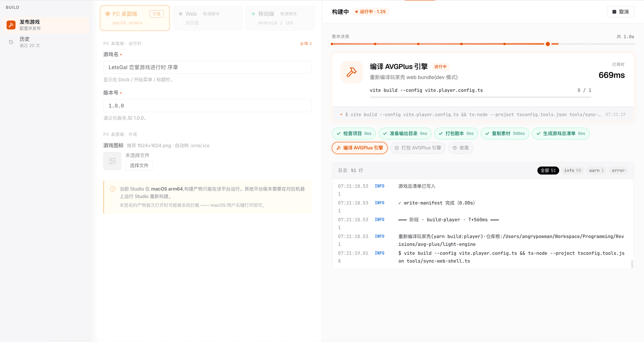Select the 准备输出目录 stage chip
The height and width of the screenshot is (342, 644).
pyautogui.click(x=405, y=134)
